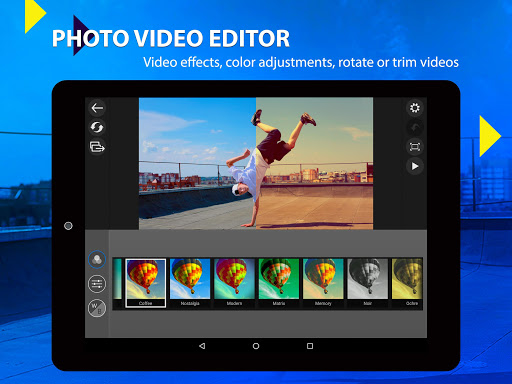Choose the Modern filter thumbnail
This screenshot has width=512, height=384.
(234, 283)
